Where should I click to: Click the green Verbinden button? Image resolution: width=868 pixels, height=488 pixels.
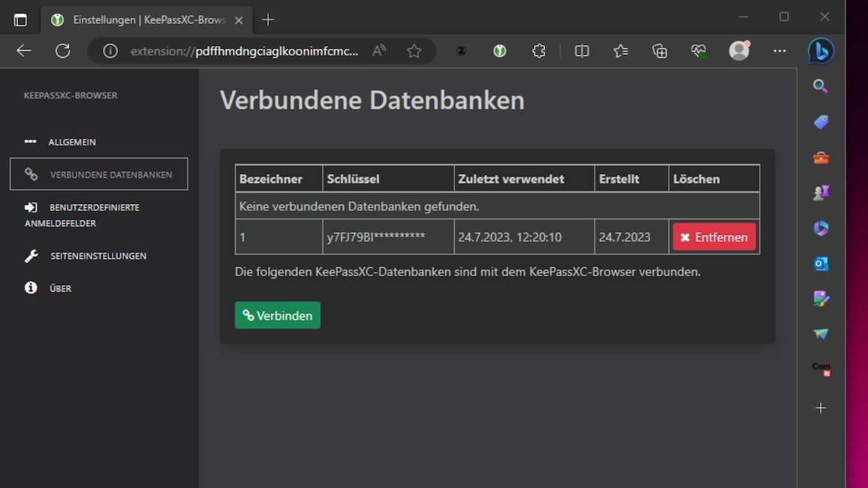[277, 315]
